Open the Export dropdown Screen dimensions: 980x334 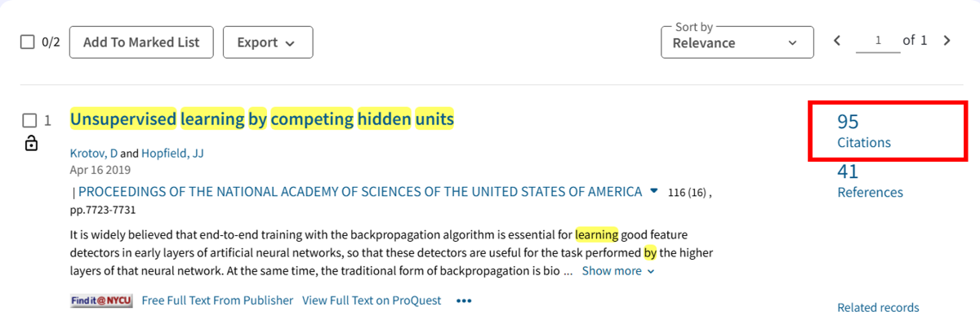[267, 42]
